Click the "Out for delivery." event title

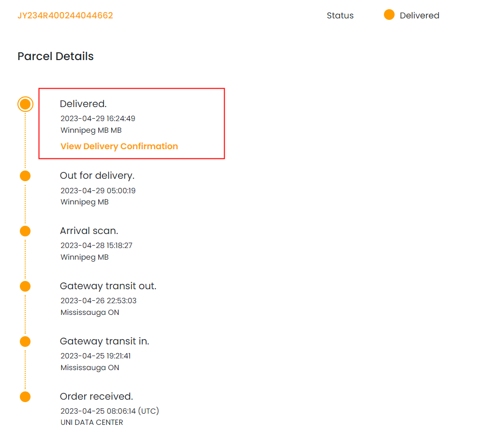click(97, 175)
